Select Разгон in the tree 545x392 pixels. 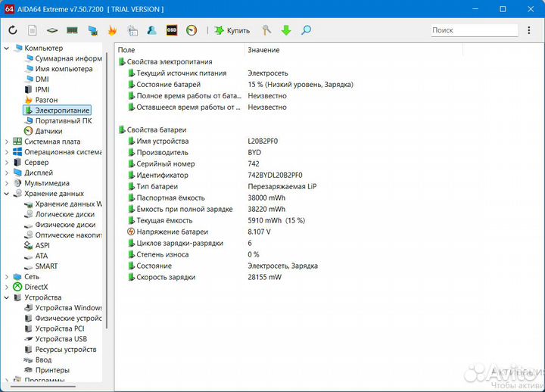tap(42, 100)
